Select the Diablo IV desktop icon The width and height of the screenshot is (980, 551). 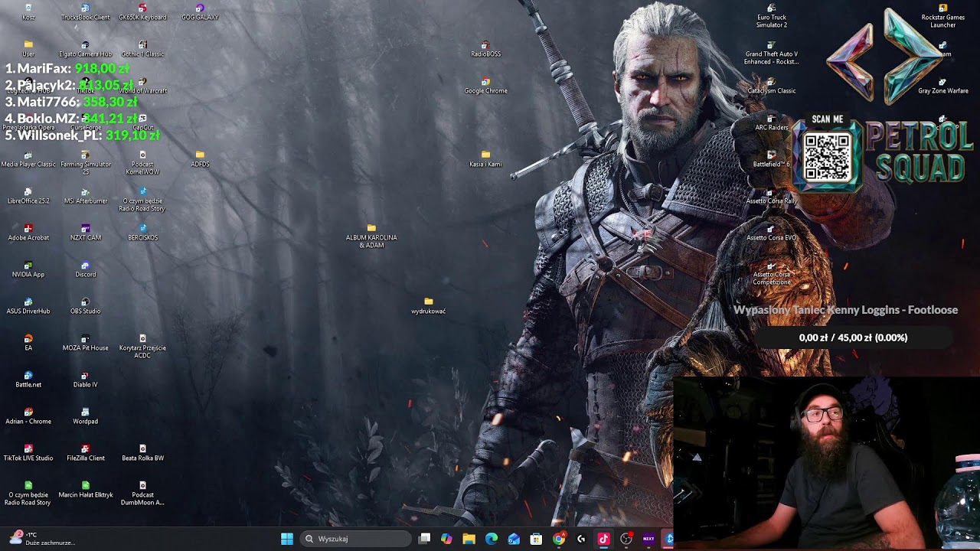click(85, 379)
